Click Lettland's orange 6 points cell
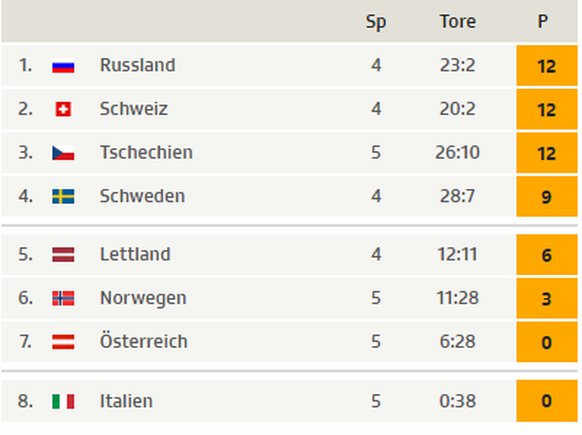 [x=547, y=255]
